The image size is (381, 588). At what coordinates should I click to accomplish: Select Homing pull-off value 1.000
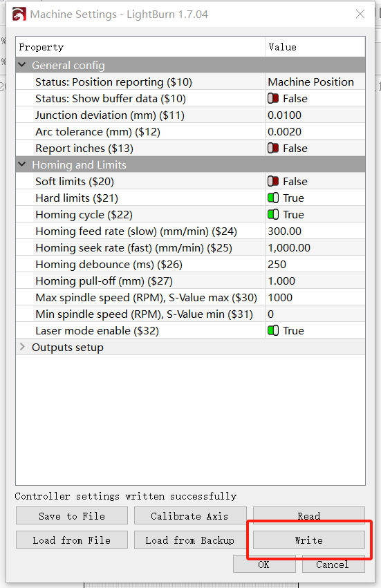click(x=281, y=281)
